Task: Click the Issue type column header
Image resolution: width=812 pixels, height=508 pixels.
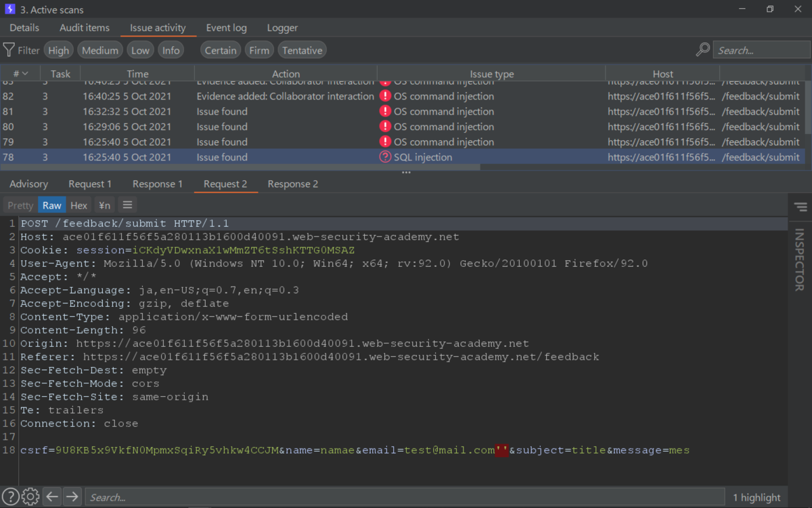Action: [x=492, y=74]
